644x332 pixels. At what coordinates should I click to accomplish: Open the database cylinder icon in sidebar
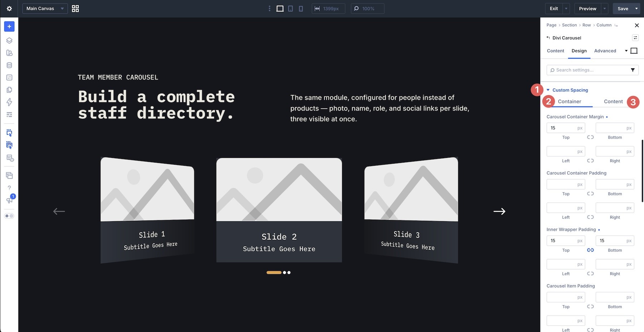(x=9, y=65)
